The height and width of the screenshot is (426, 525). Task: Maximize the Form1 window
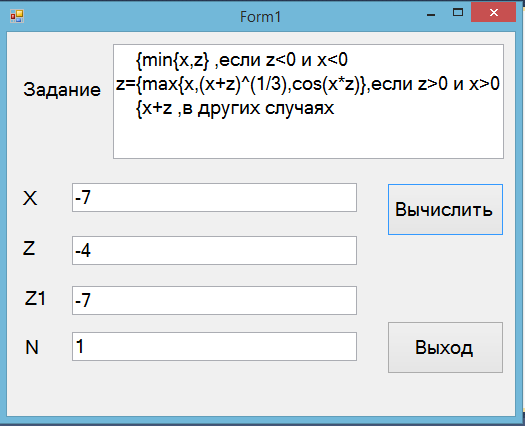(x=458, y=13)
